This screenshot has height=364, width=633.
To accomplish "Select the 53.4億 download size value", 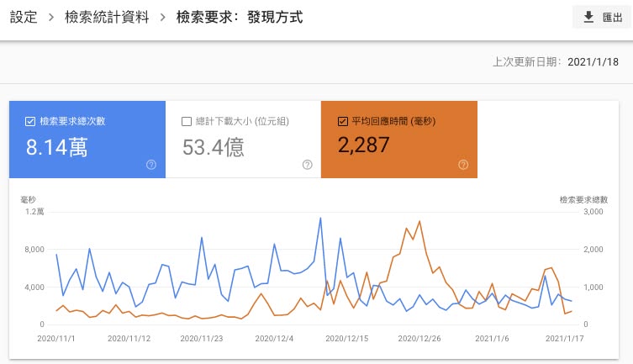I will (x=214, y=147).
